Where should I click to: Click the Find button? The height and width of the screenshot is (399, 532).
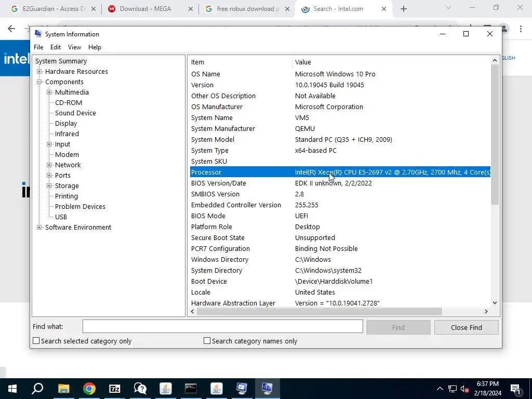pos(398,327)
